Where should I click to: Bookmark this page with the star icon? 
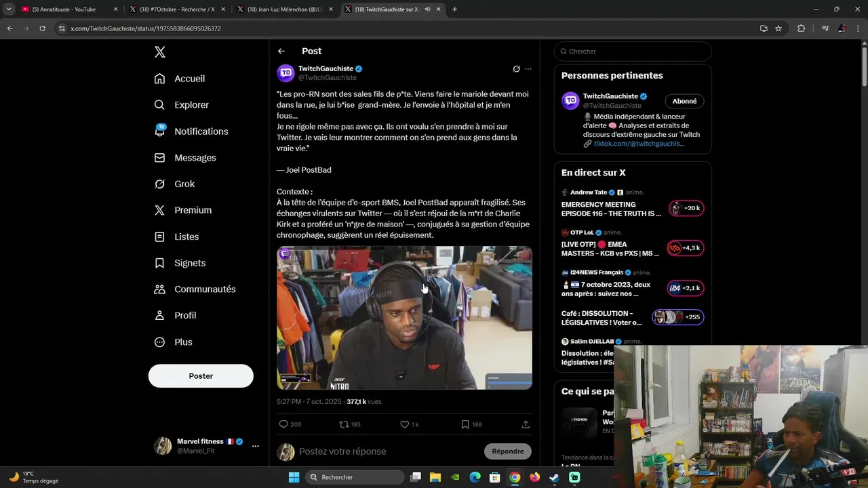(778, 28)
